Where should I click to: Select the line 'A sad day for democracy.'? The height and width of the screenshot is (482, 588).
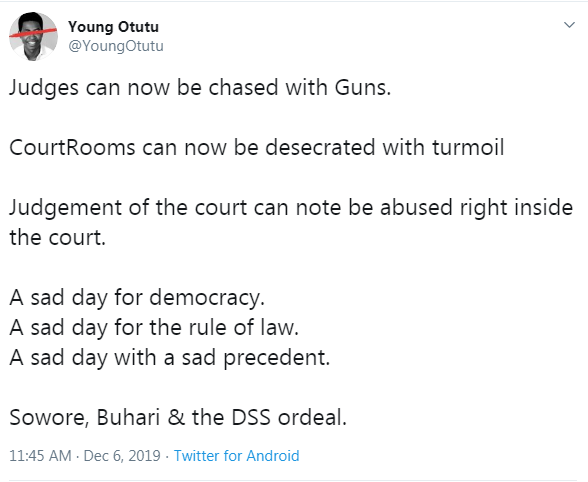pyautogui.click(x=137, y=298)
